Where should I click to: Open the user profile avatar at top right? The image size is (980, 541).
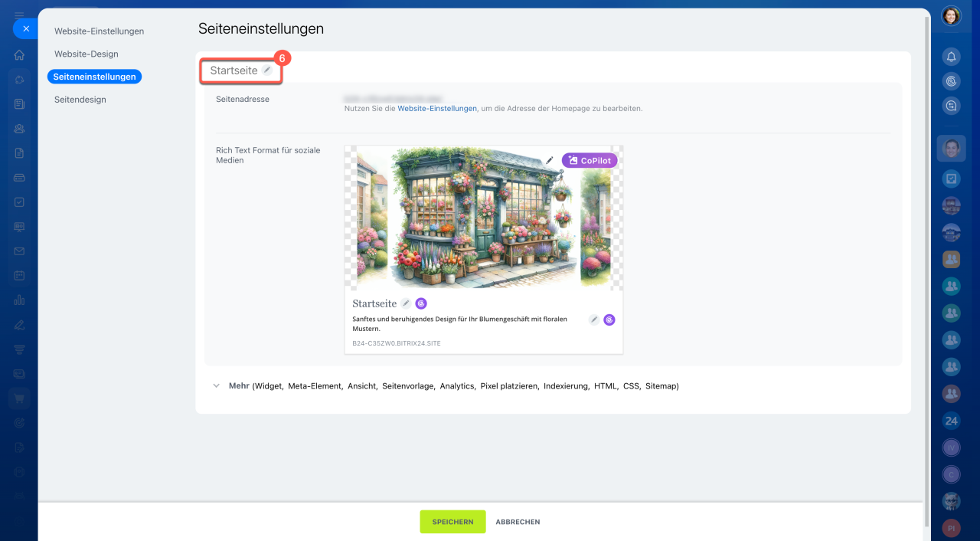click(x=951, y=16)
